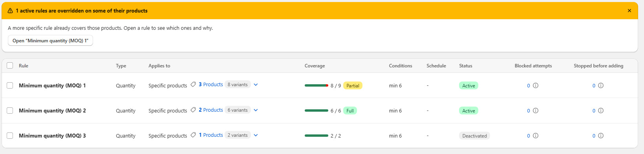Click the Full coverage badge
644x154 pixels.
[x=350, y=111]
